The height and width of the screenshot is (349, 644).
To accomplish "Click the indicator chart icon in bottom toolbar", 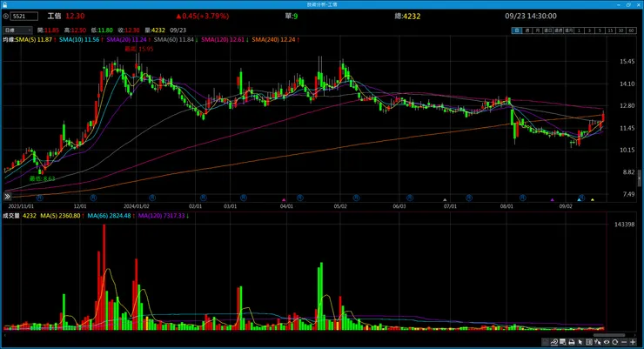I will click(554, 342).
